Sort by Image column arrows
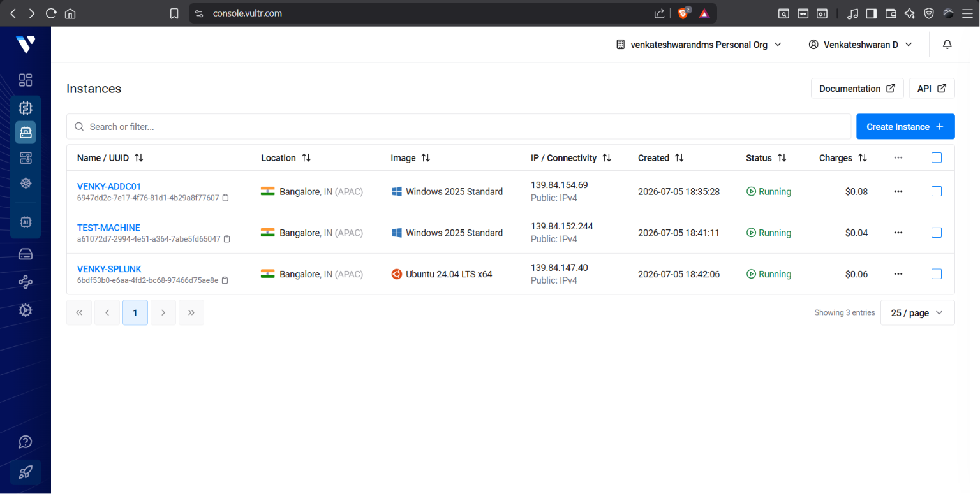 pos(426,158)
